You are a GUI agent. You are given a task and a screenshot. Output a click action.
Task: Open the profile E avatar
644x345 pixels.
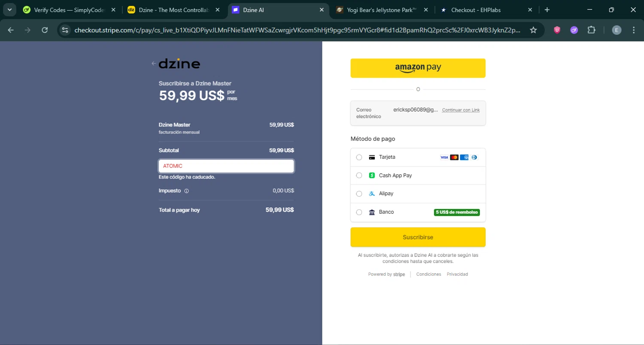(617, 30)
